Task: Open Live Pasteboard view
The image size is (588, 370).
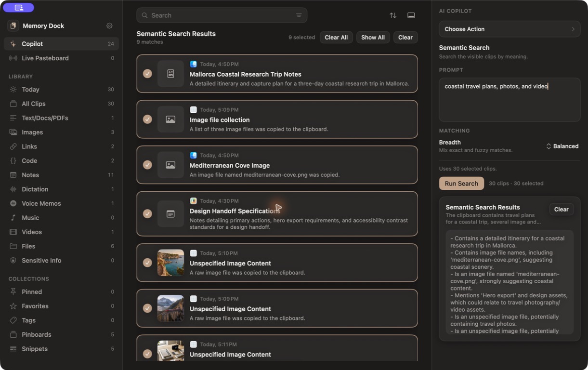Action: [x=61, y=58]
